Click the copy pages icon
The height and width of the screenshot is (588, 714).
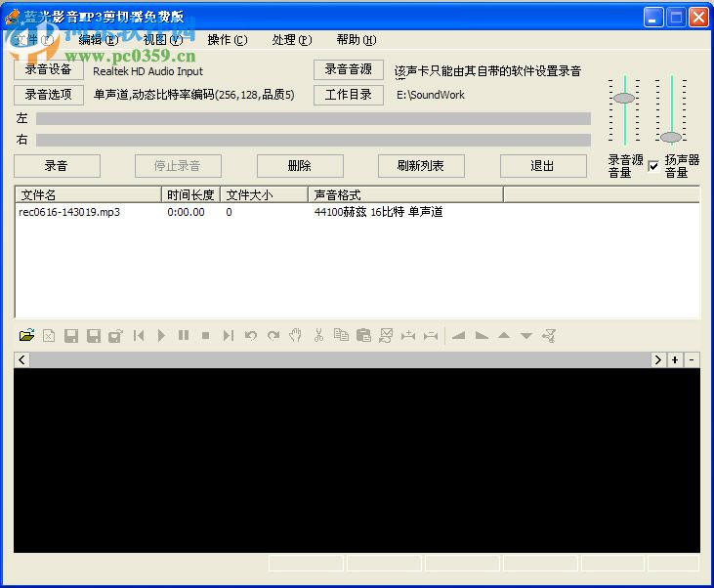[x=341, y=335]
